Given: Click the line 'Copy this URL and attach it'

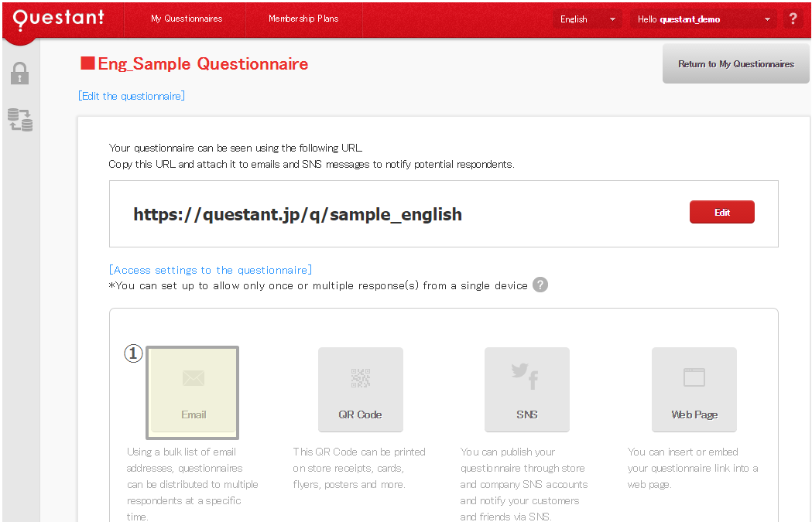Looking at the screenshot, I should (311, 164).
